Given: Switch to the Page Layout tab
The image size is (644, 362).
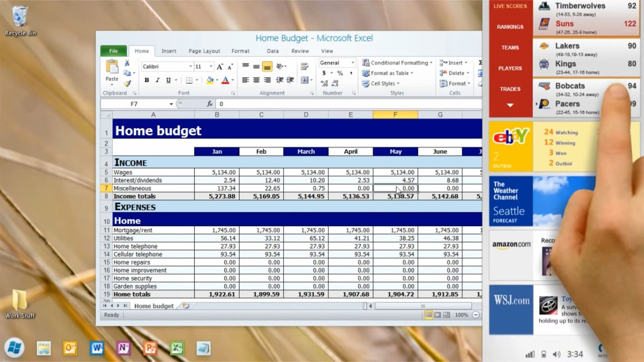Looking at the screenshot, I should [204, 51].
